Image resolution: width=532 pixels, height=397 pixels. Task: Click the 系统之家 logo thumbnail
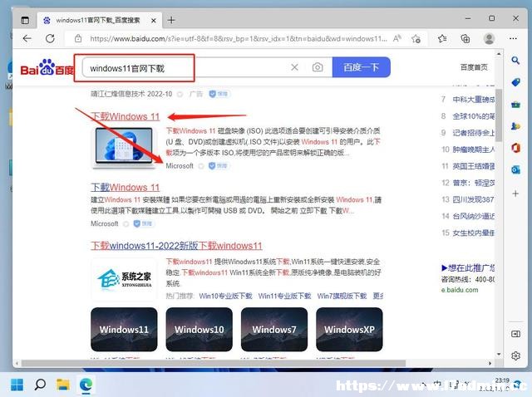pos(124,279)
